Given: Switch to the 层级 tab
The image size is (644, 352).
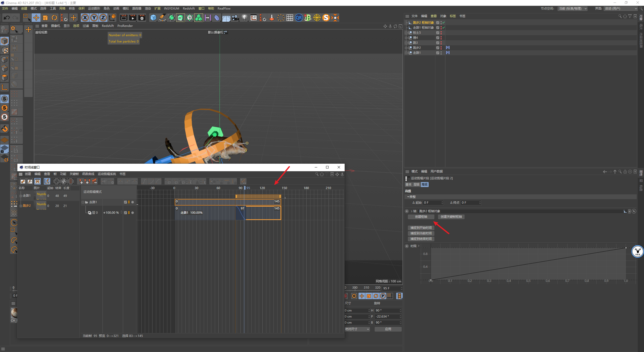Looking at the screenshot, I should coord(417,185).
